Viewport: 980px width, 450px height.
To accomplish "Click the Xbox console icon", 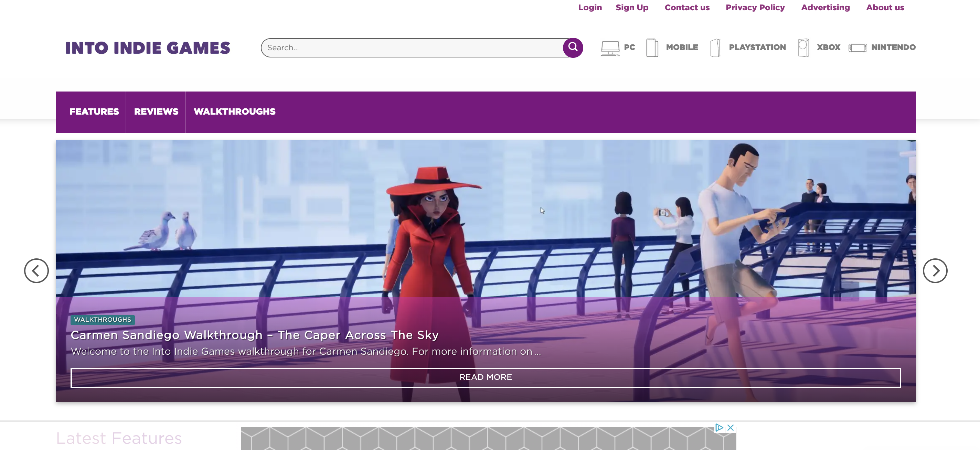I will (x=803, y=48).
